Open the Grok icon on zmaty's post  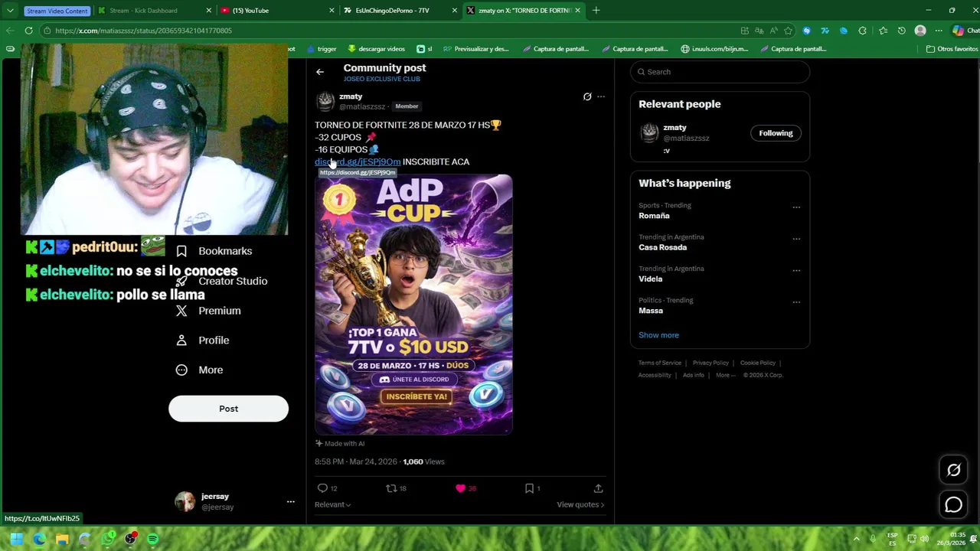pos(587,97)
